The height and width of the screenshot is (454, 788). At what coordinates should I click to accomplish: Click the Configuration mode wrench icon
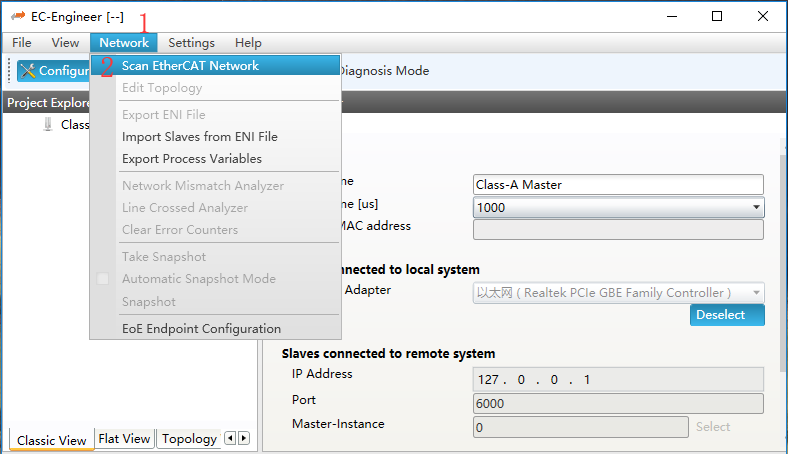point(28,71)
